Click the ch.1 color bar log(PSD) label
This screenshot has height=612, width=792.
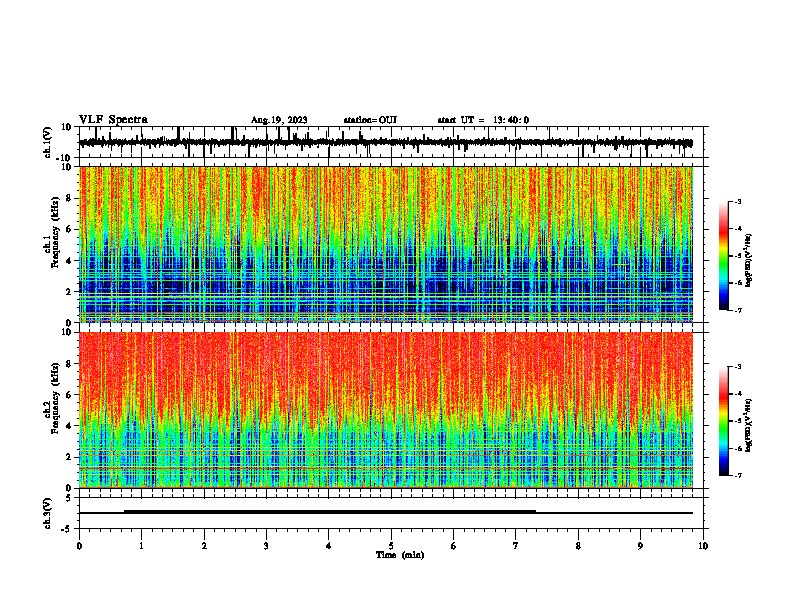[748, 260]
